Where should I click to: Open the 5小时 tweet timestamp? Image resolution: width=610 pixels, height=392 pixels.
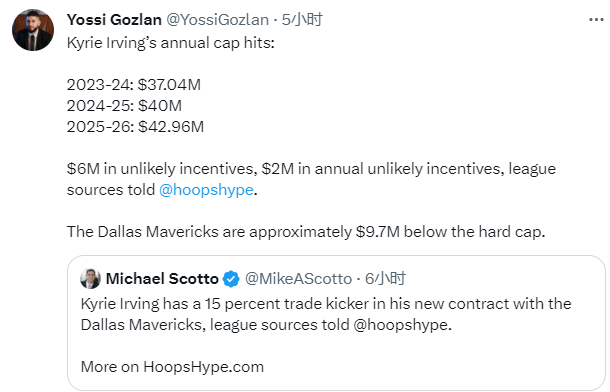pyautogui.click(x=302, y=19)
